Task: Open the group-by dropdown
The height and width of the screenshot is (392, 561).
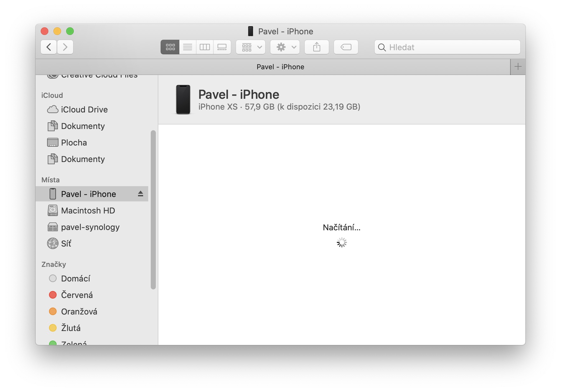Action: click(251, 47)
